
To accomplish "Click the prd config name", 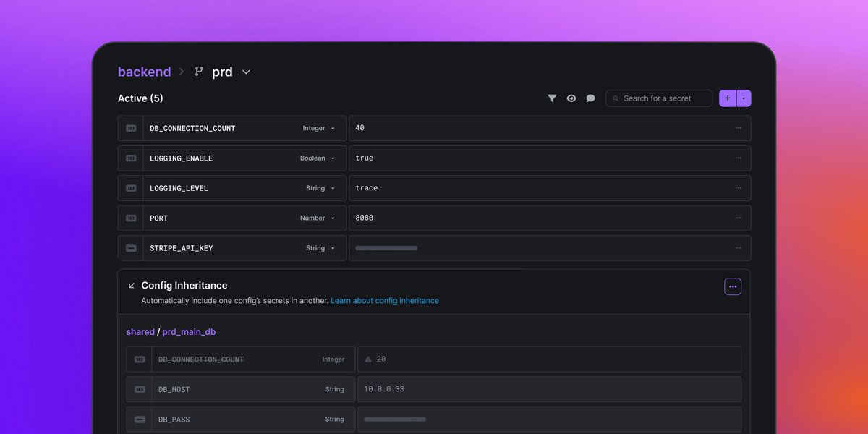I will tap(222, 72).
